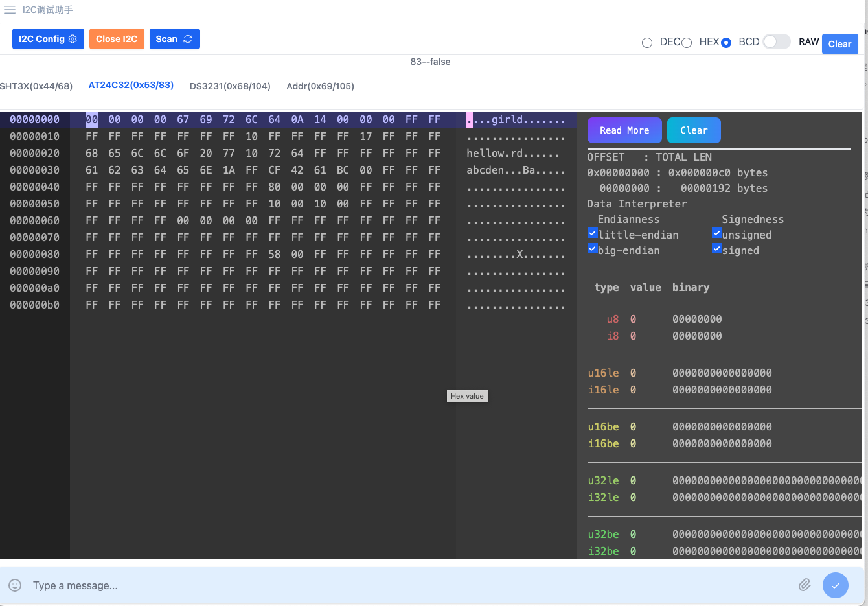Image resolution: width=868 pixels, height=606 pixels.
Task: Click the Close I2C button
Action: pyautogui.click(x=117, y=39)
